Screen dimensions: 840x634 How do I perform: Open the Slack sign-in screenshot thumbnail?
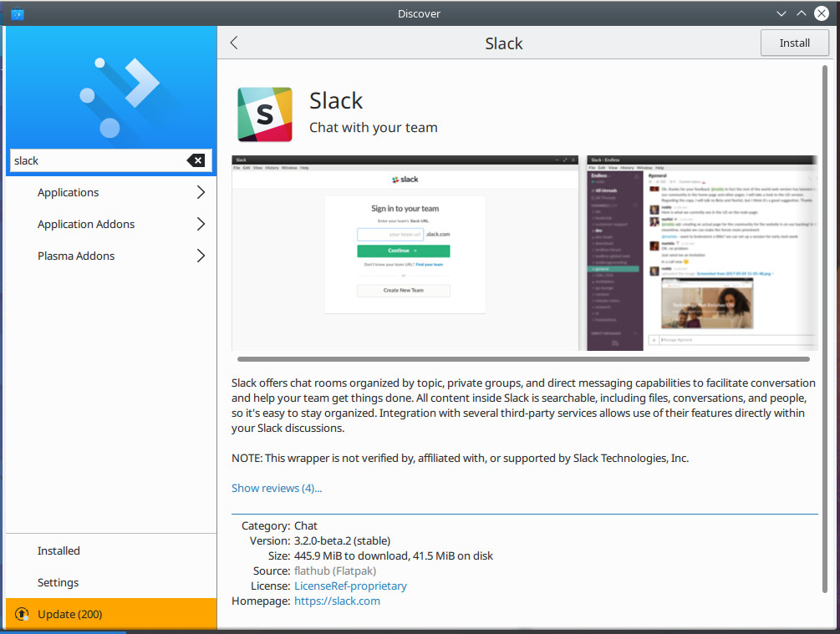[405, 253]
